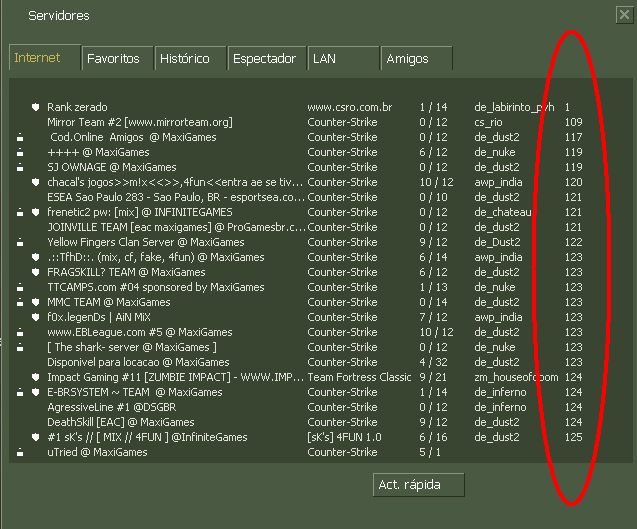Click the 9 / 21 player count
Screen dimensions: 637x529
(x=433, y=377)
